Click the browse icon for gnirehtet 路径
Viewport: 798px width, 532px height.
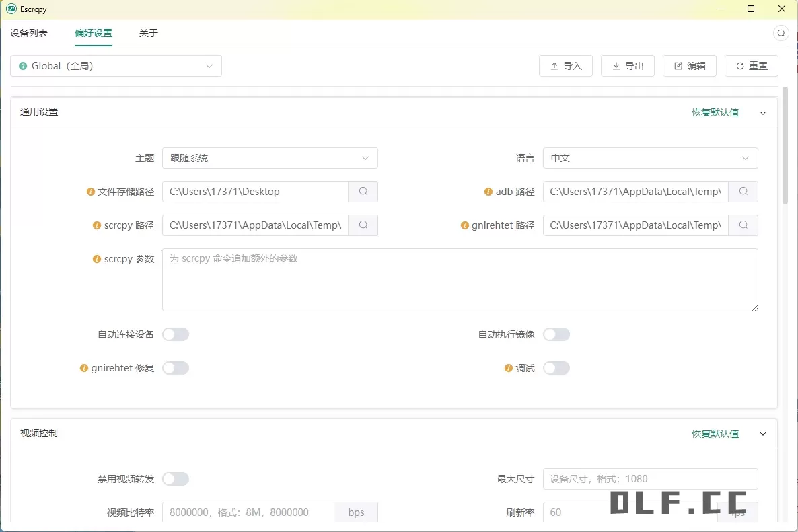(743, 225)
